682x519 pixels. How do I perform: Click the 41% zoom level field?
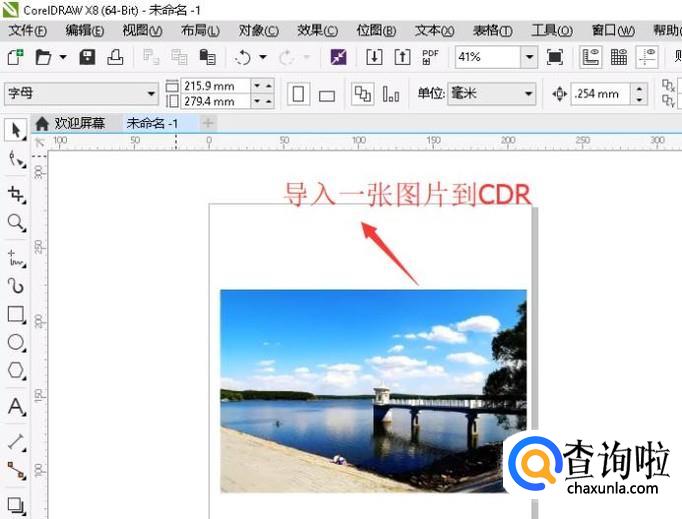coord(488,57)
